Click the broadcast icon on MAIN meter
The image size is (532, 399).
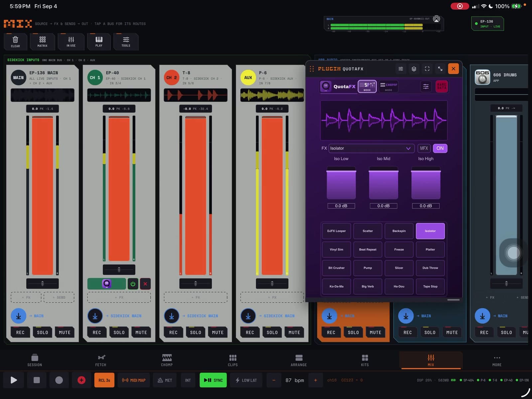pos(436,19)
